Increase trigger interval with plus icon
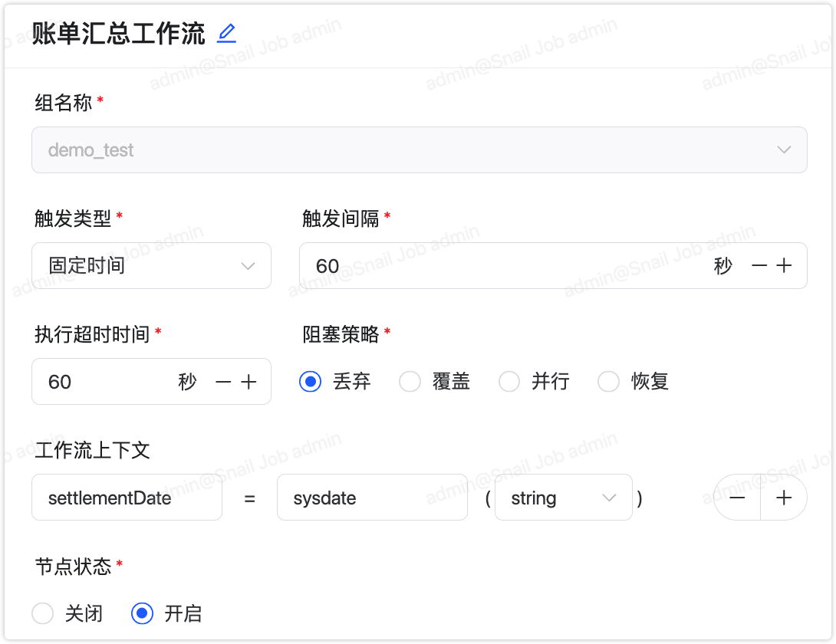 point(784,266)
